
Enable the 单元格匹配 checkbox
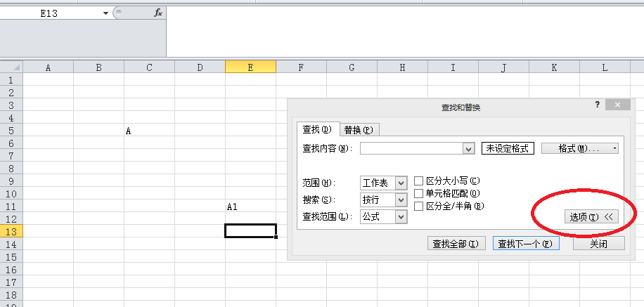[x=418, y=193]
